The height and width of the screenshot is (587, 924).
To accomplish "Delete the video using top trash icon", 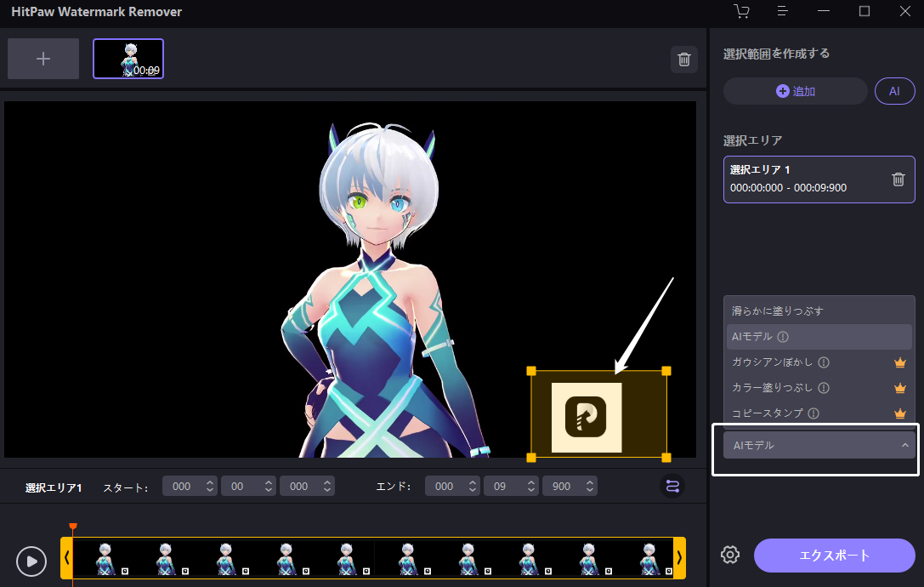I will tap(684, 60).
